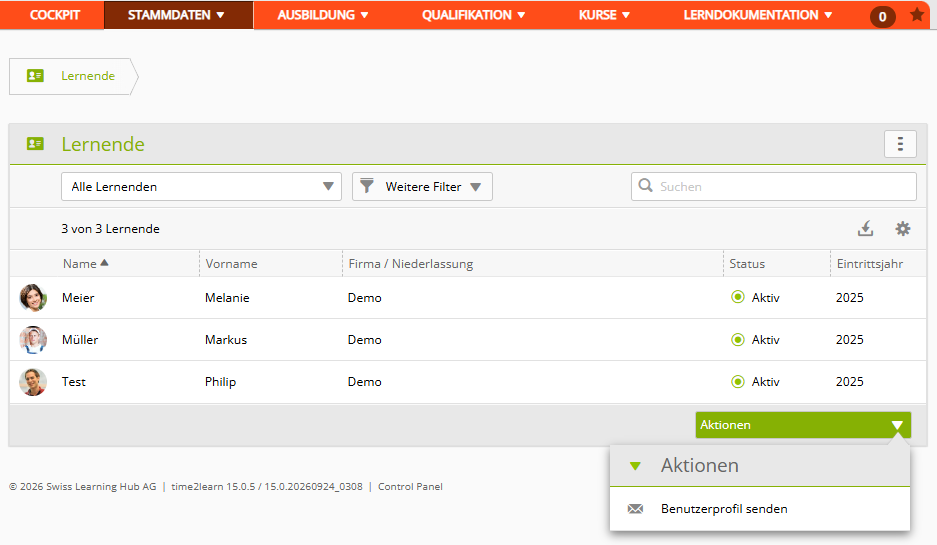This screenshot has height=545, width=937.
Task: Click the name Meier in the table
Action: pyautogui.click(x=78, y=298)
